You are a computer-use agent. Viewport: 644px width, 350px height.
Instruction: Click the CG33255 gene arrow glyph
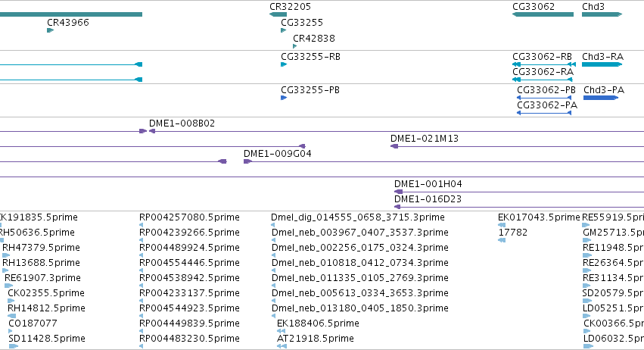click(x=283, y=30)
